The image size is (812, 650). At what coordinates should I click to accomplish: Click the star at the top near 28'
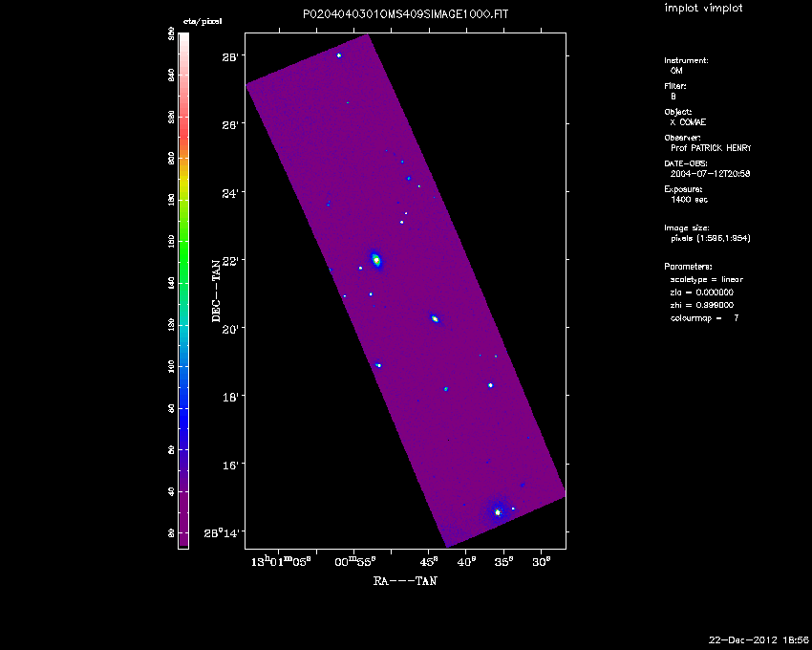coord(339,55)
